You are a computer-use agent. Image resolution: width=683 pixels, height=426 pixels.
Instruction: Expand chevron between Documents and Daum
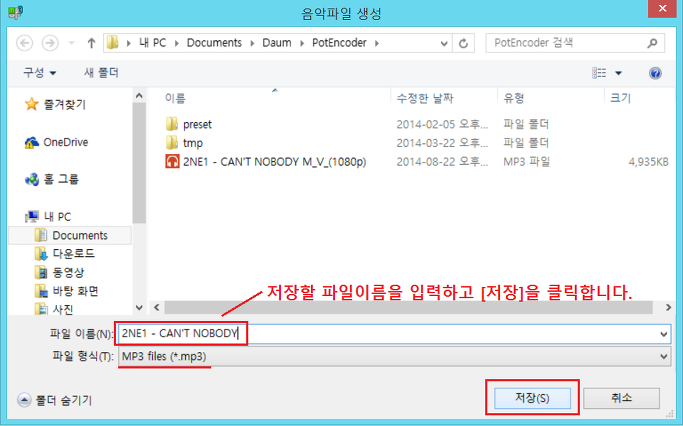pyautogui.click(x=252, y=43)
